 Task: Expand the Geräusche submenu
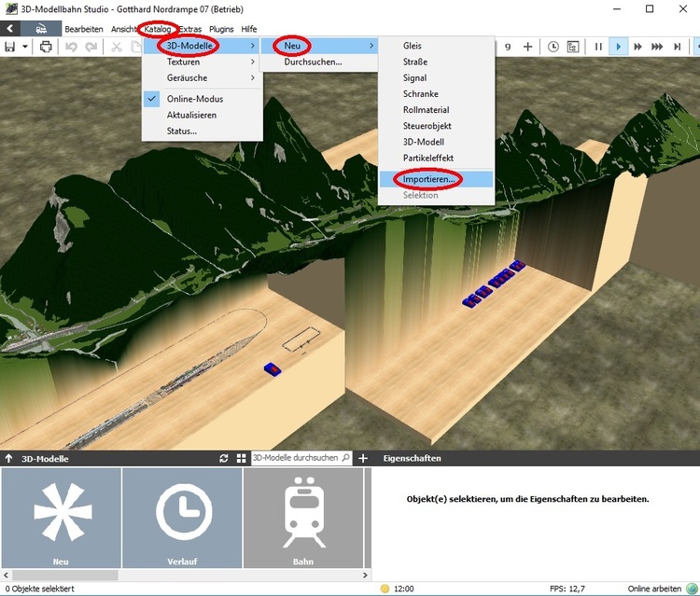pyautogui.click(x=203, y=77)
